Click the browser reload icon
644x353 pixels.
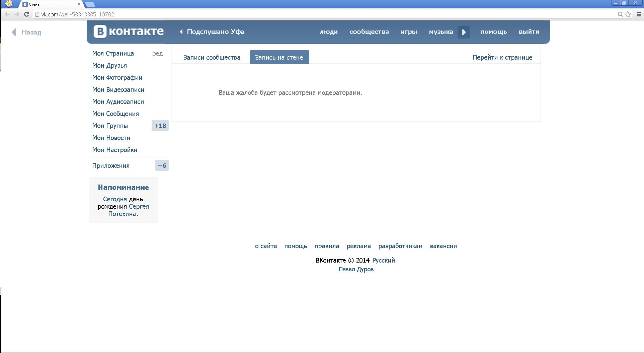point(26,14)
